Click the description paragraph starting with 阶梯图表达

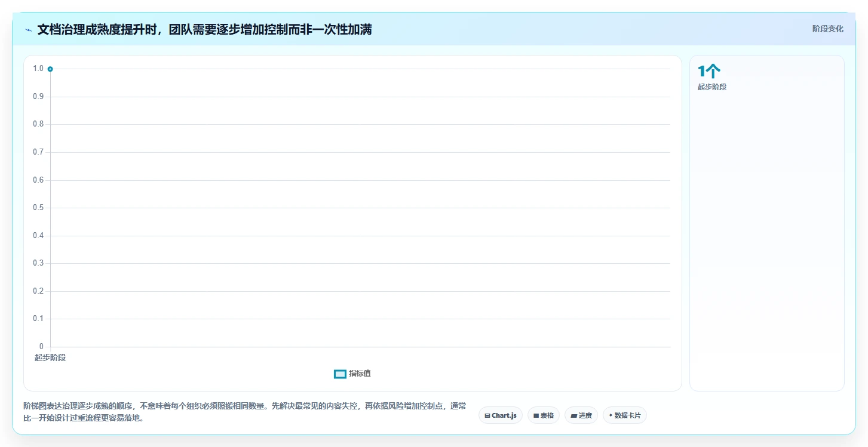[x=245, y=412]
